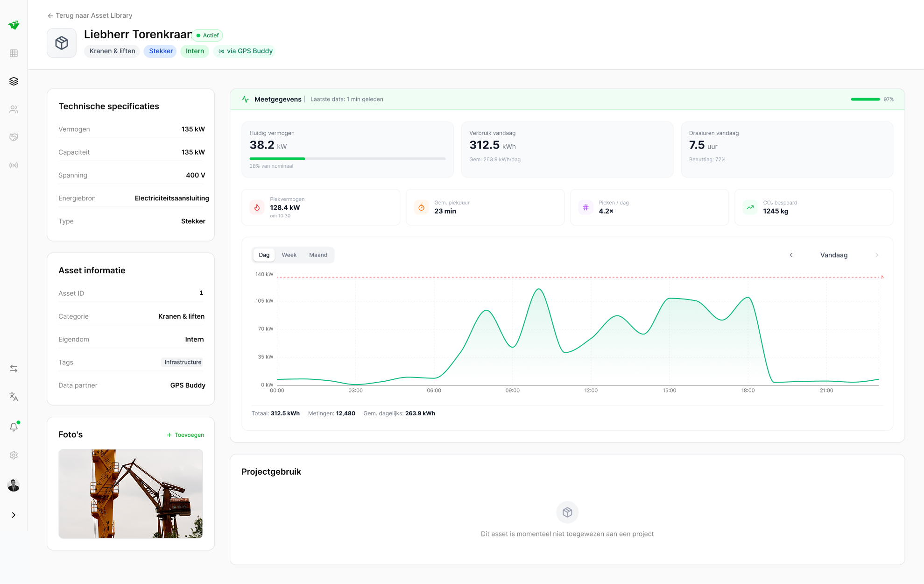Click Terug naar Asset Library link
This screenshot has width=924, height=584.
90,15
